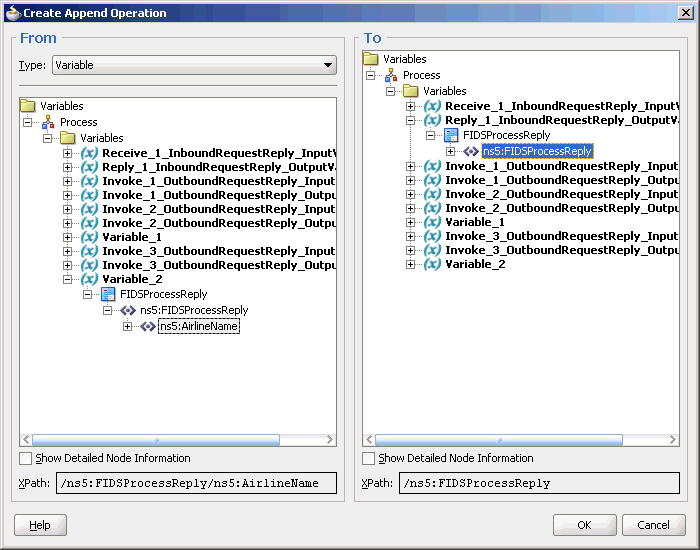The height and width of the screenshot is (550, 700).
Task: Click right arrow of To tree scrollbar
Action: coord(673,440)
